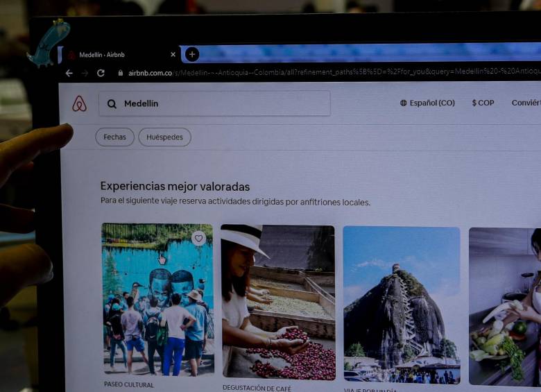Go to Airbnb home via logo
Image resolution: width=541 pixels, height=392 pixels.
(79, 103)
